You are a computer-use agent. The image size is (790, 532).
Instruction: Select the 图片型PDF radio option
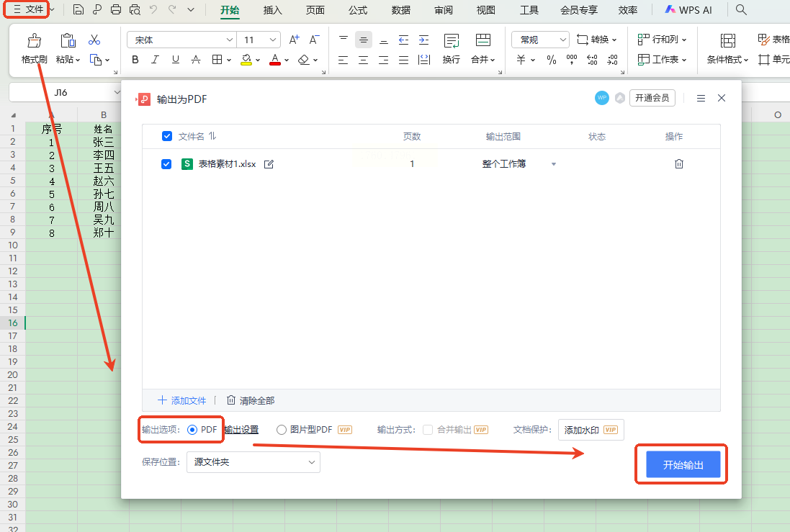(282, 430)
